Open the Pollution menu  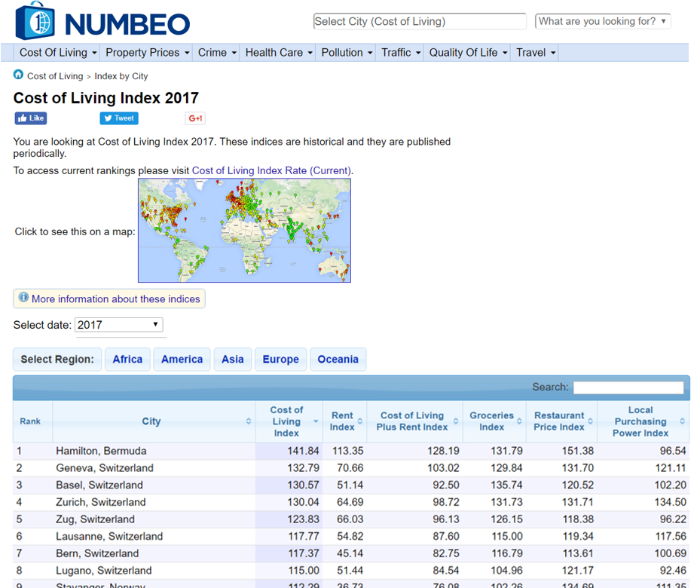[x=347, y=53]
